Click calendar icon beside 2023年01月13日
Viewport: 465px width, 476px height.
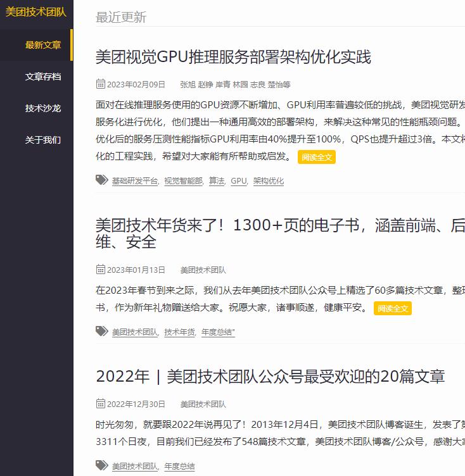click(x=101, y=269)
